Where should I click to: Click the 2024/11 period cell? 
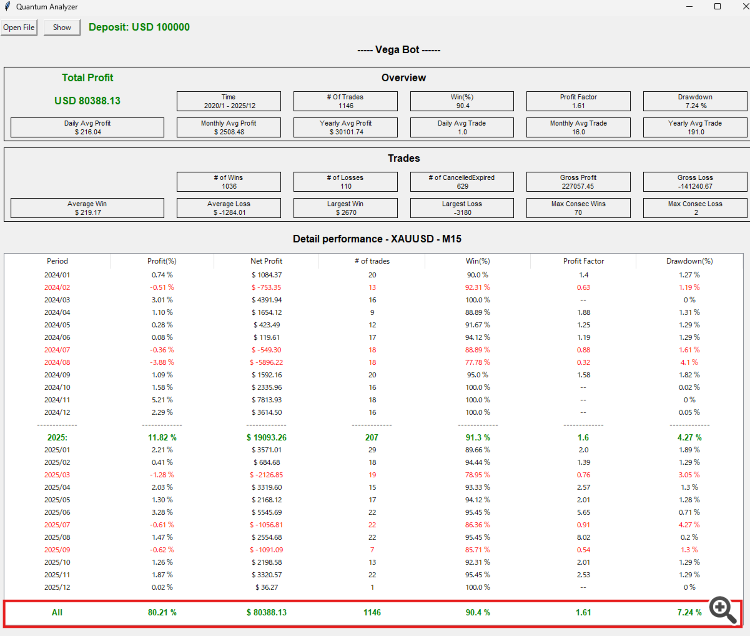click(57, 400)
